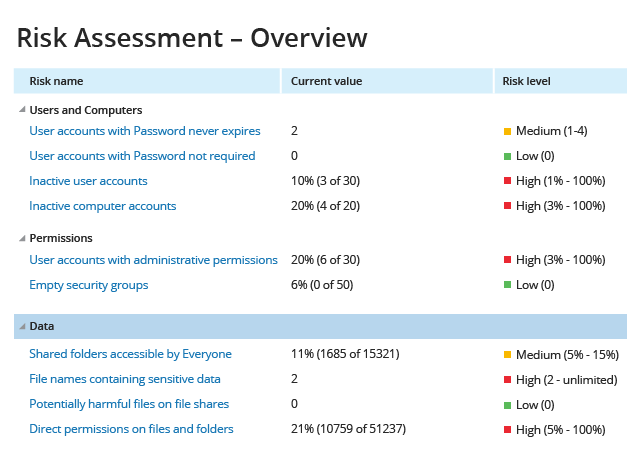640x450 pixels.
Task: Open User accounts with Password never expires
Action: pyautogui.click(x=145, y=131)
